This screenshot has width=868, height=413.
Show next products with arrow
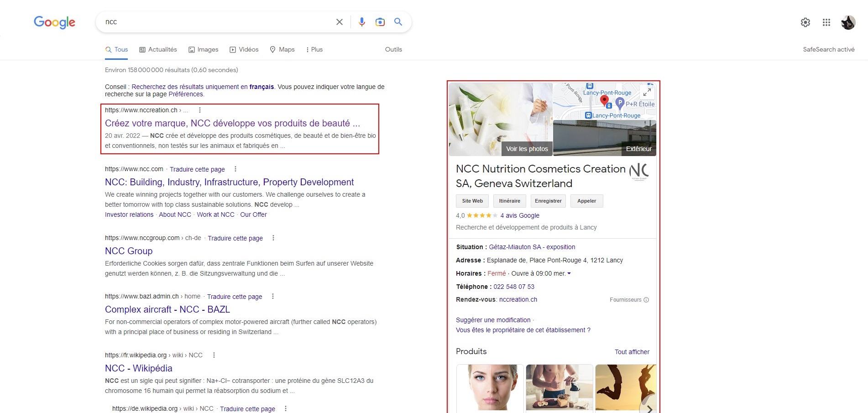click(649, 409)
